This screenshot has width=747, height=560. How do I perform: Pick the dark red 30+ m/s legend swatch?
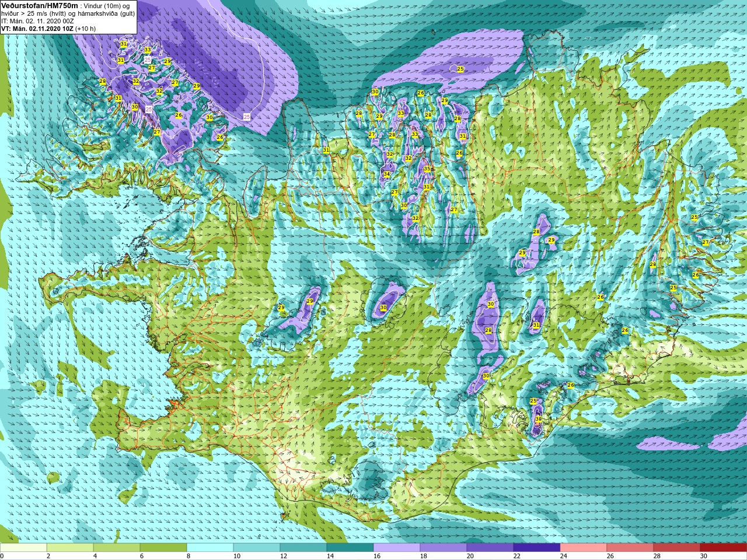pos(724,548)
